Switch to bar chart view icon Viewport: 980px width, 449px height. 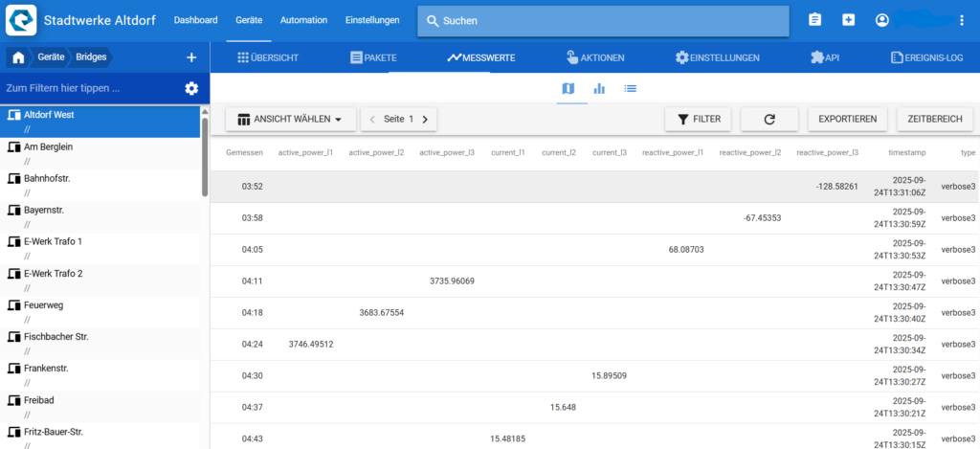tap(599, 88)
